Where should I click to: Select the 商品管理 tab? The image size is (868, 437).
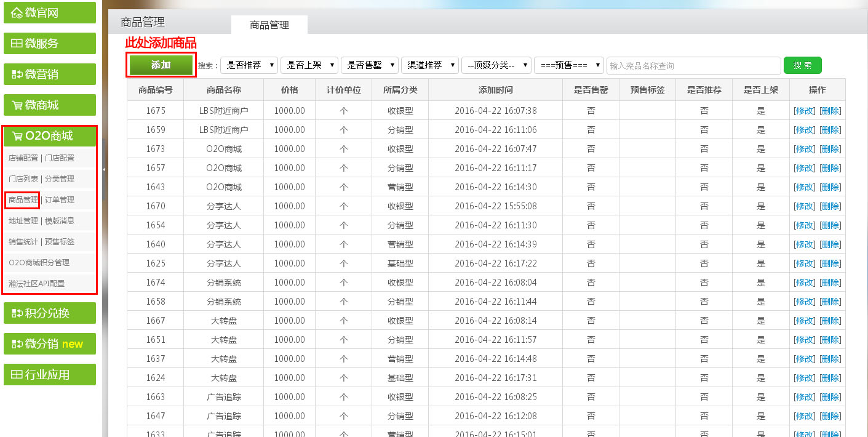(269, 25)
